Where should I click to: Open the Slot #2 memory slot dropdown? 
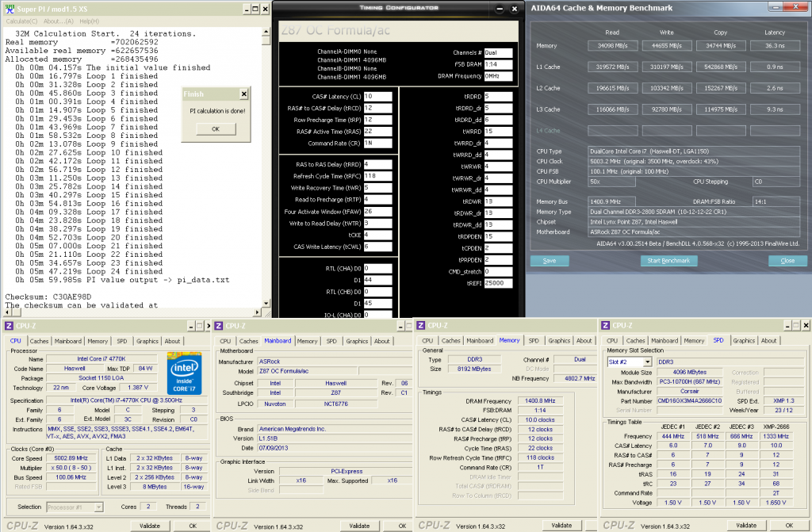[629, 362]
